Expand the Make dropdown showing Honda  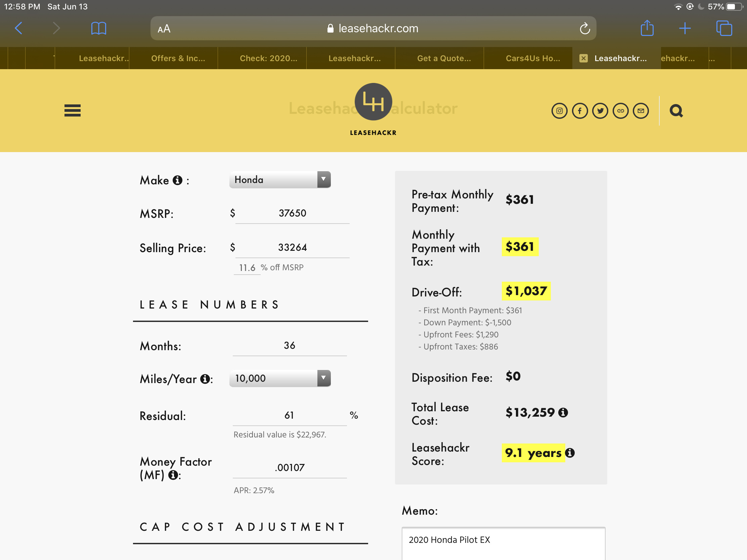[x=280, y=180]
